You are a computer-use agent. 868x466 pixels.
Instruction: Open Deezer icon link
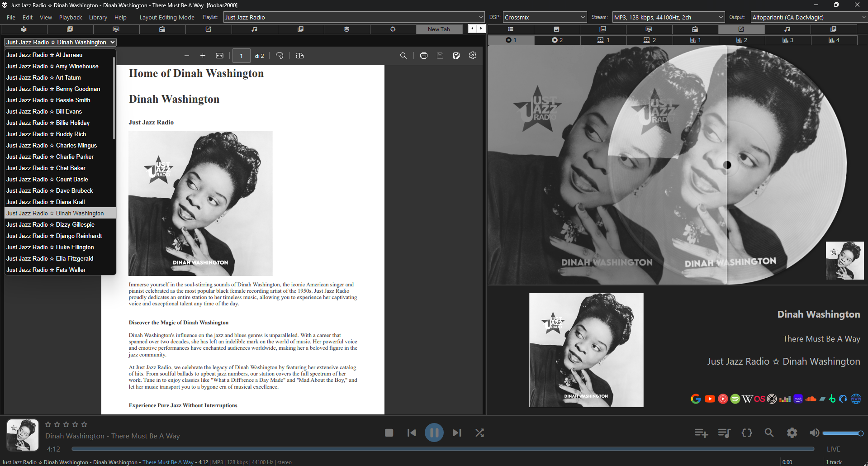click(x=785, y=399)
